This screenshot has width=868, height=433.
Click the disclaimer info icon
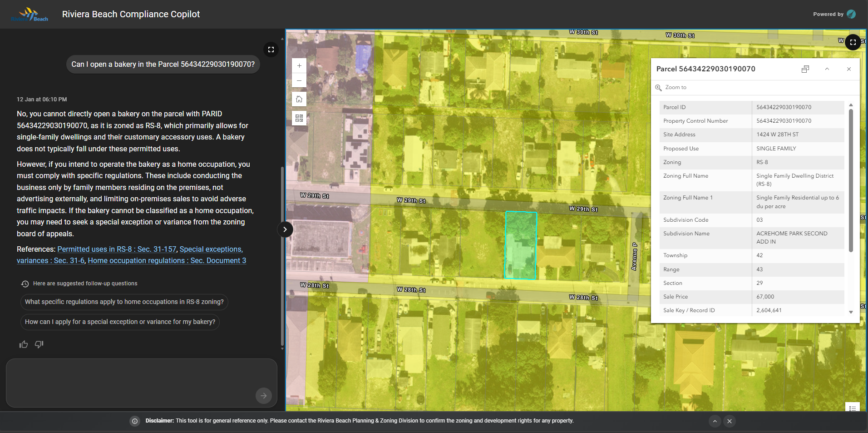click(x=135, y=421)
